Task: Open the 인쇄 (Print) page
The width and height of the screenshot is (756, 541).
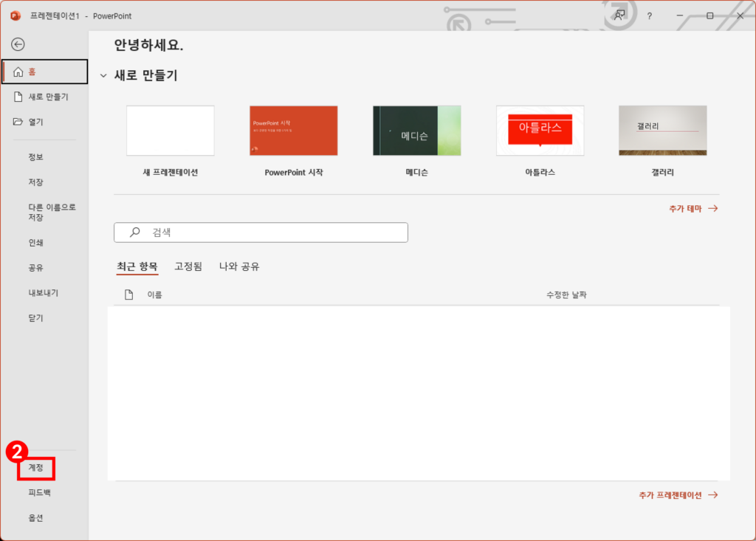Action: 35,243
